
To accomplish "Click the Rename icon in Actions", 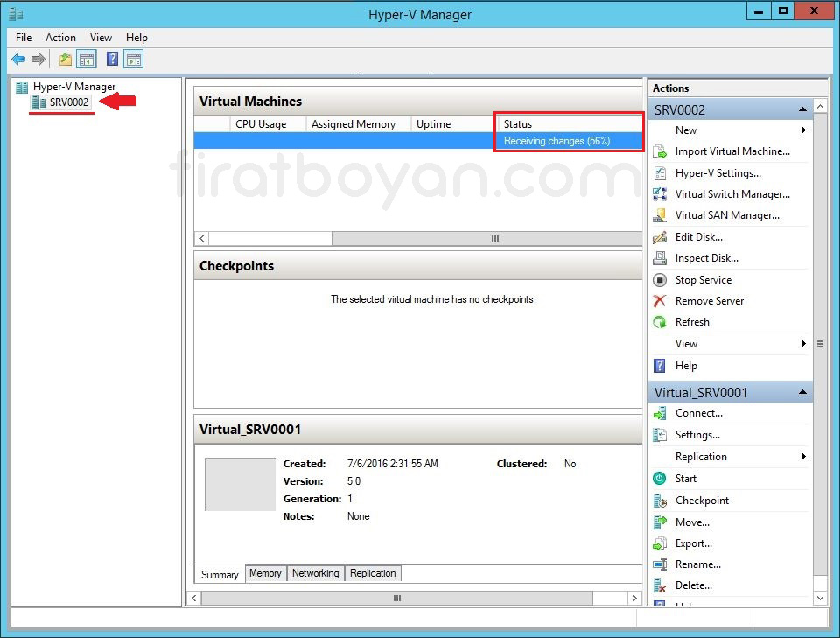I will [x=660, y=564].
